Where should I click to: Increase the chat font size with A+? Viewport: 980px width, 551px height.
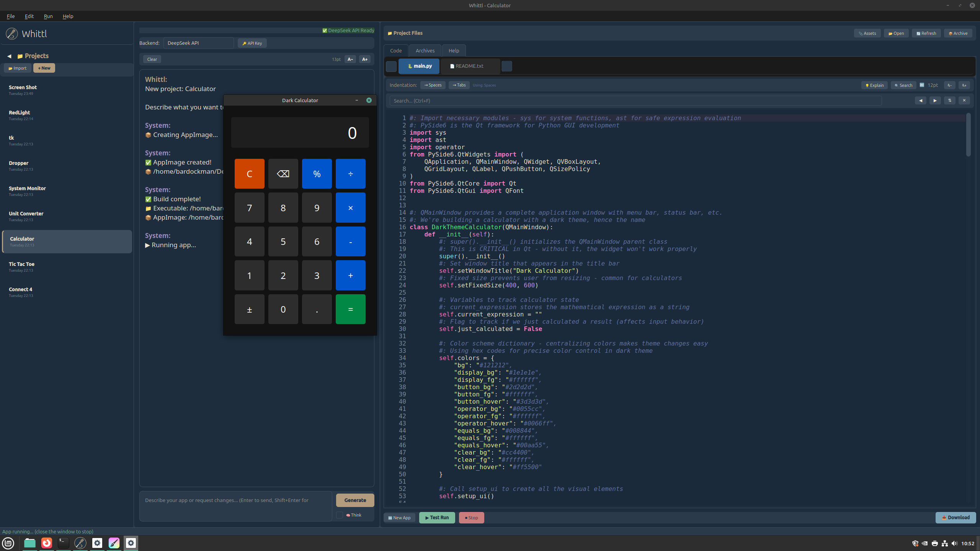click(x=364, y=59)
